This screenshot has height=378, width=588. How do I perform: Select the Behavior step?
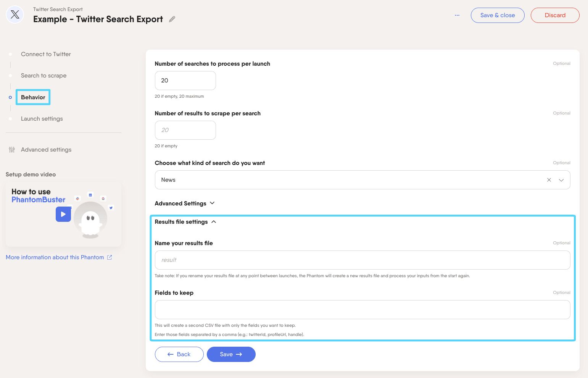(33, 97)
